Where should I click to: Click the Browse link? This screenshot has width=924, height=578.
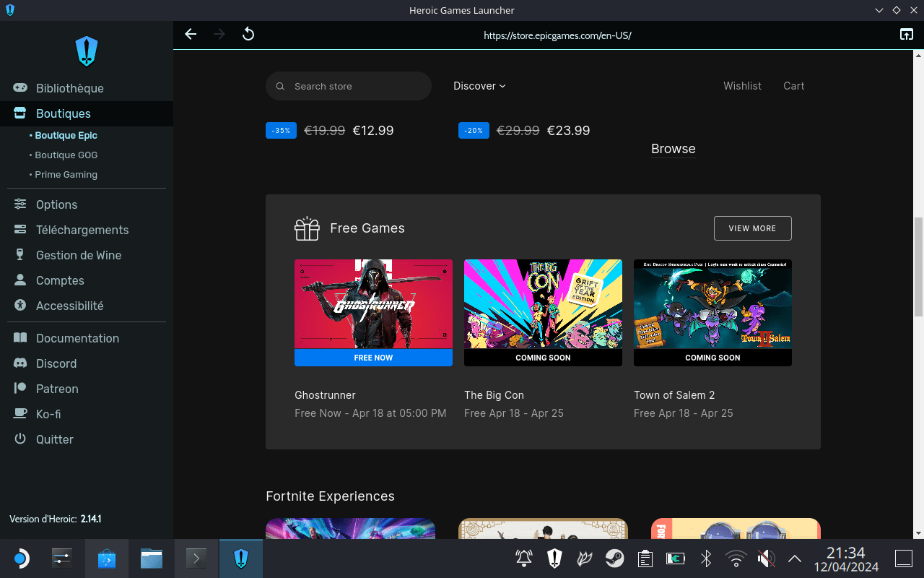tap(674, 149)
